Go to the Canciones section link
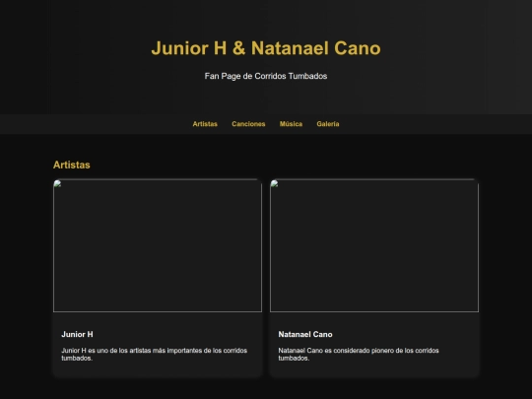This screenshot has height=399, width=532. pyautogui.click(x=248, y=124)
